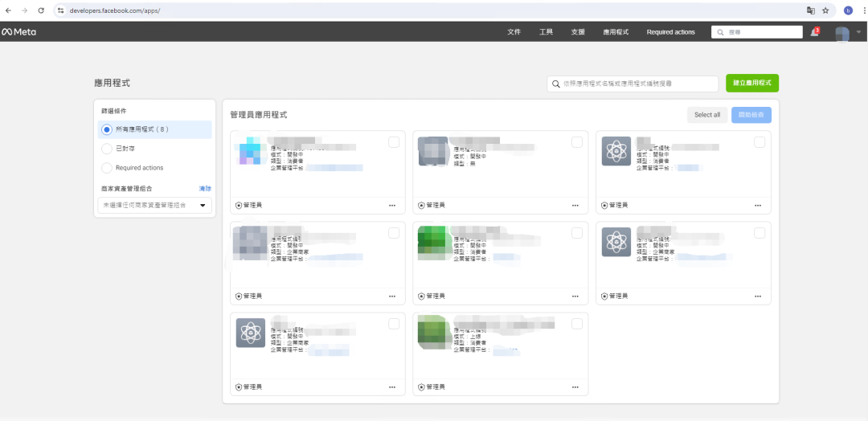Click the gray icon of the 類型：無 app
Screen dimensions: 868x421
pos(433,150)
